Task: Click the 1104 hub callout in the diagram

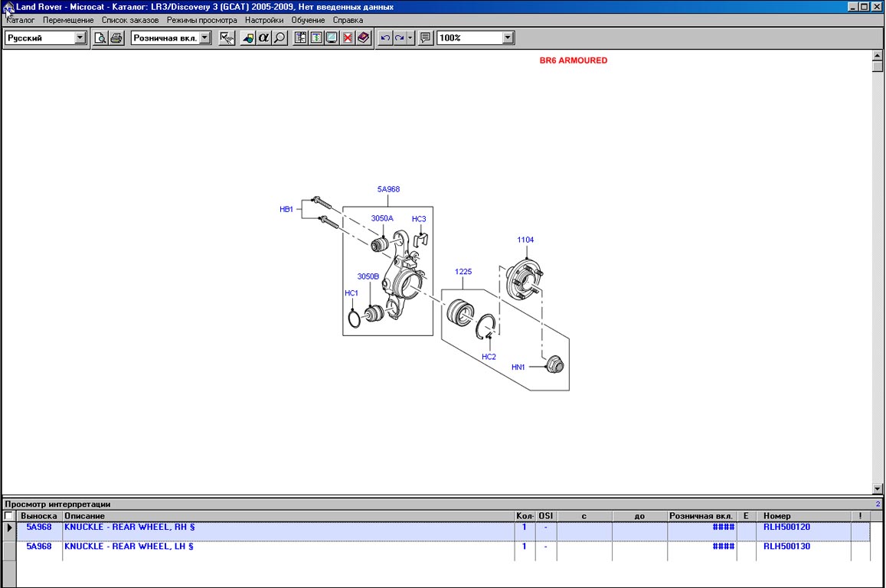Action: (525, 240)
